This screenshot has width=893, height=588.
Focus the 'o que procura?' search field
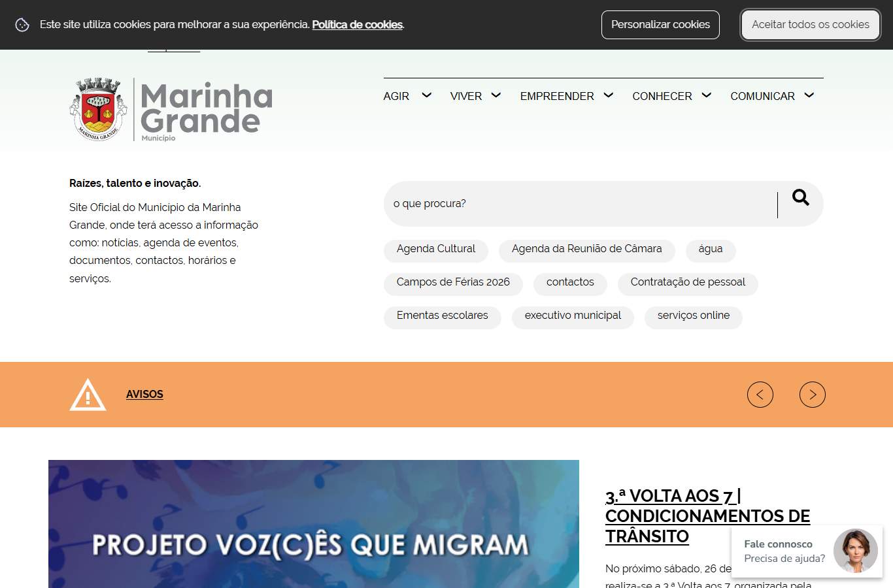581,204
